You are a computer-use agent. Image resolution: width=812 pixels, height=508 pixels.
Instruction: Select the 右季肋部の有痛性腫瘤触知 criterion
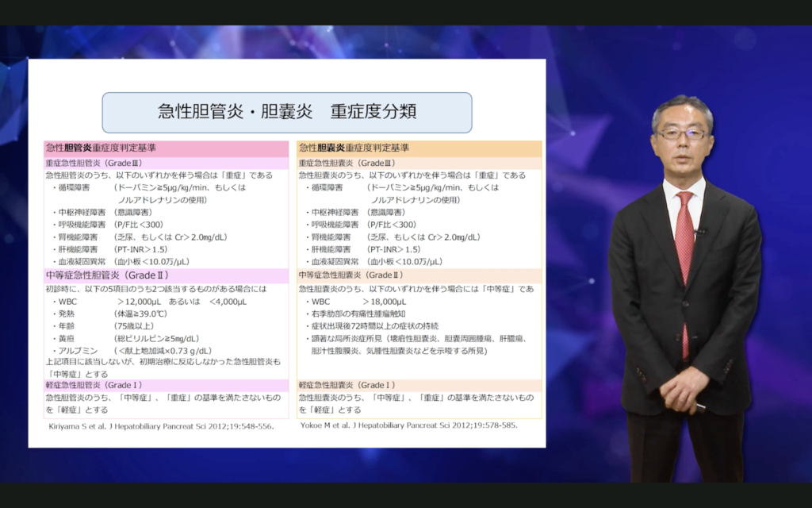click(x=356, y=313)
